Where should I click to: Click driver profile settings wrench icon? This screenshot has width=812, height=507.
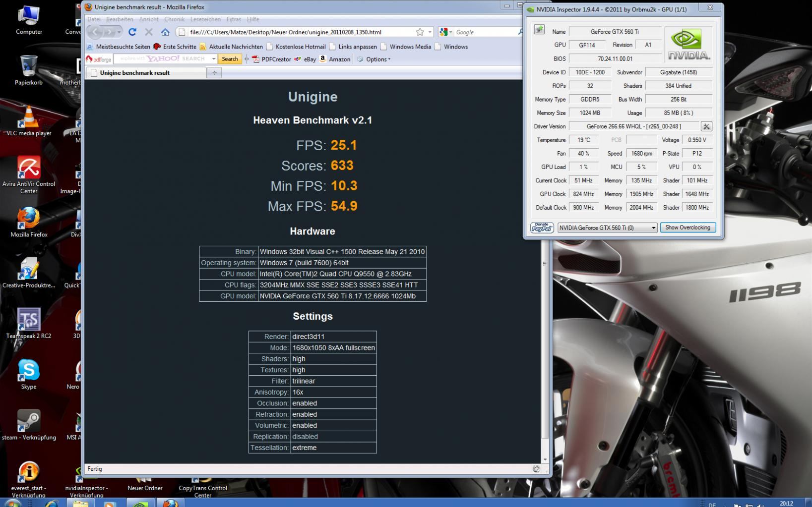pyautogui.click(x=706, y=126)
